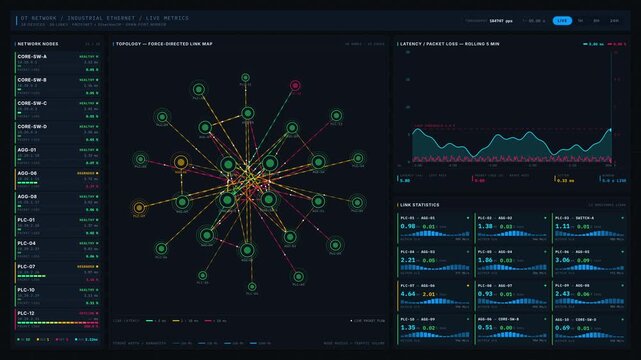The image size is (641, 360).
Task: Click the PLC-05 – AGG-04 link title
Action: (x=495, y=252)
